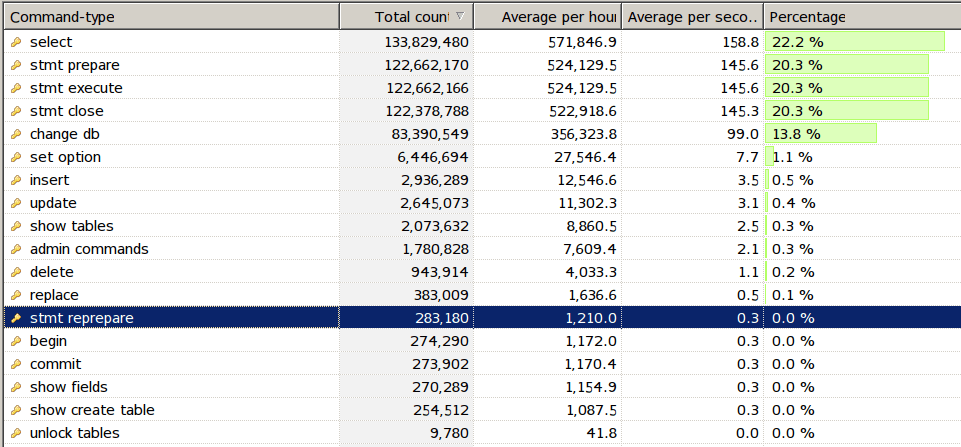Sort by Average per hour column header
Image resolution: width=961 pixels, height=447 pixels.
(545, 17)
